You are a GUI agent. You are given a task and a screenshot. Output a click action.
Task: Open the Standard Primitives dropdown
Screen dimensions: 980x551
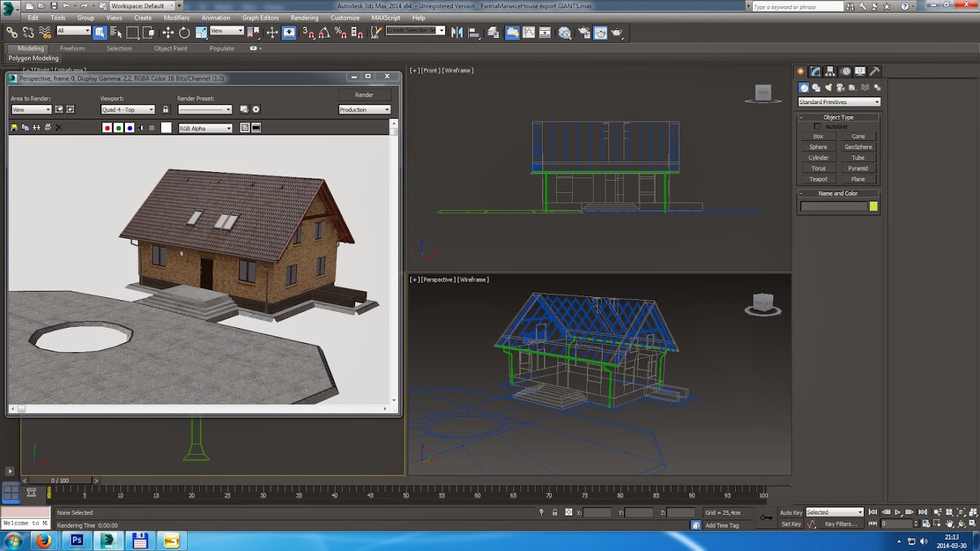pyautogui.click(x=838, y=102)
